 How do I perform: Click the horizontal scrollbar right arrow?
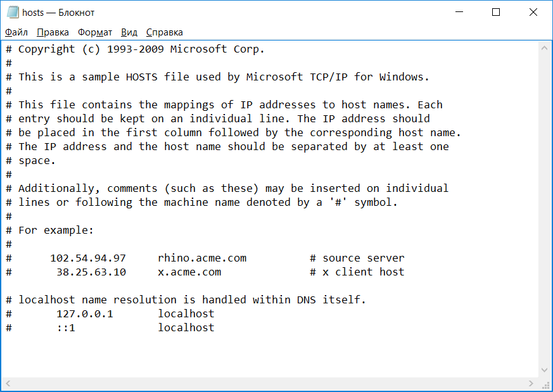[531, 383]
